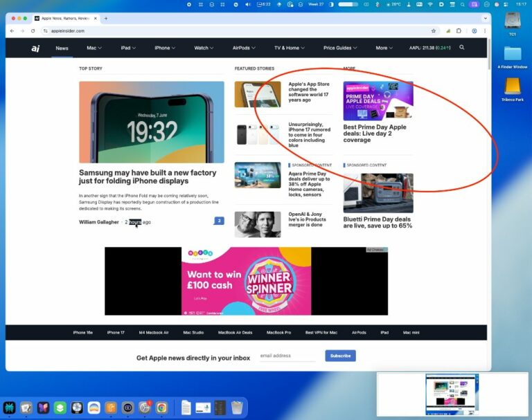Open the OpenAI & Jony Ive merger story
The height and width of the screenshot is (420, 532).
point(307,219)
